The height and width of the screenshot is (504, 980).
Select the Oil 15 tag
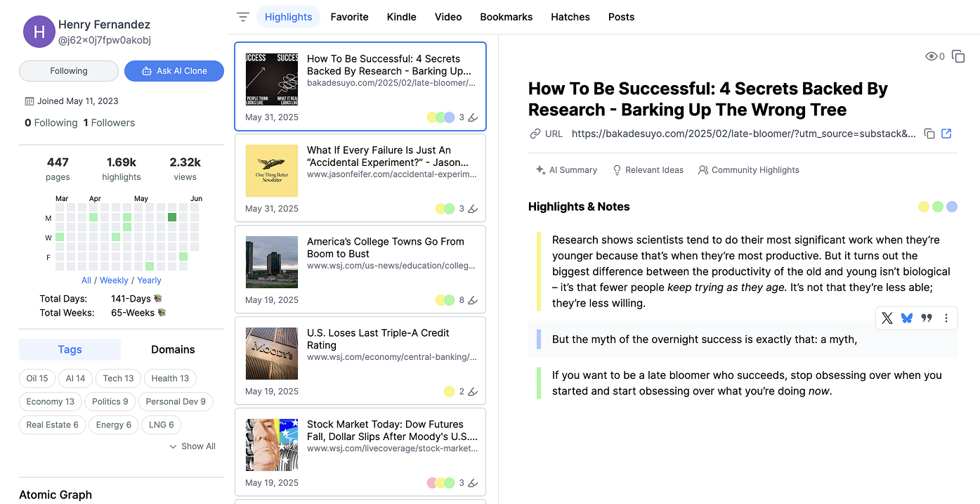pyautogui.click(x=37, y=378)
